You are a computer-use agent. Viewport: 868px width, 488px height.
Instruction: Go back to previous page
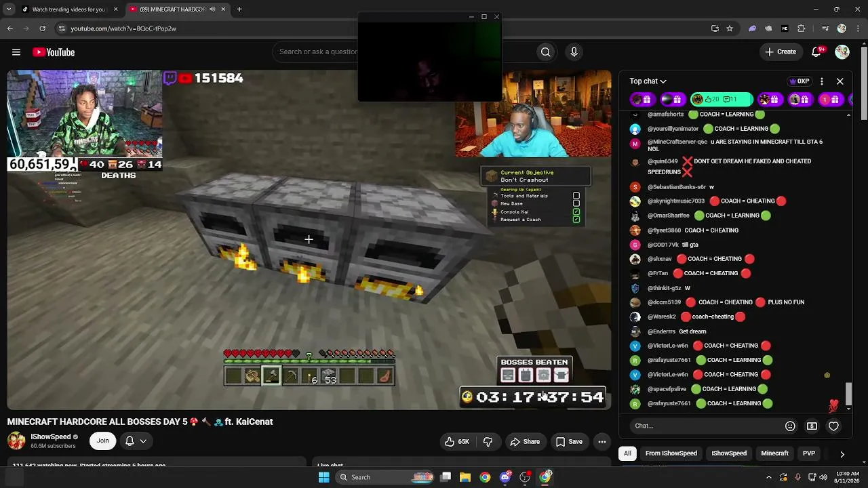pos(9,28)
